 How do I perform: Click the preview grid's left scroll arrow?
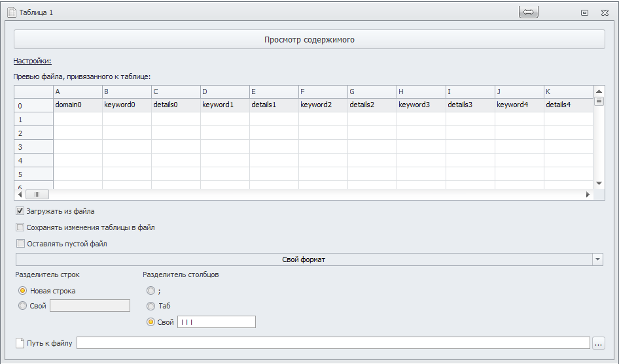click(x=20, y=195)
